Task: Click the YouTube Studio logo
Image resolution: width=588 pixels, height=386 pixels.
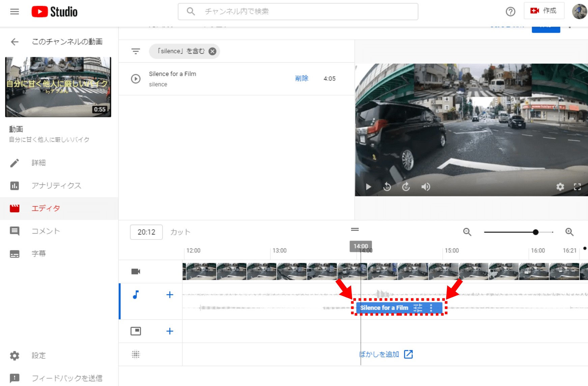Action: point(55,11)
